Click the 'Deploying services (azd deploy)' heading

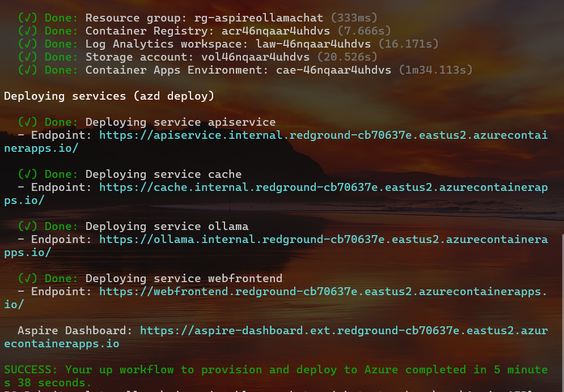109,96
